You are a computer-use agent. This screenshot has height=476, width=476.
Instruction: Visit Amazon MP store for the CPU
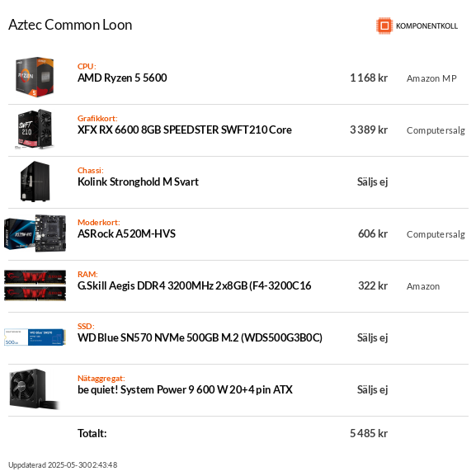[431, 78]
